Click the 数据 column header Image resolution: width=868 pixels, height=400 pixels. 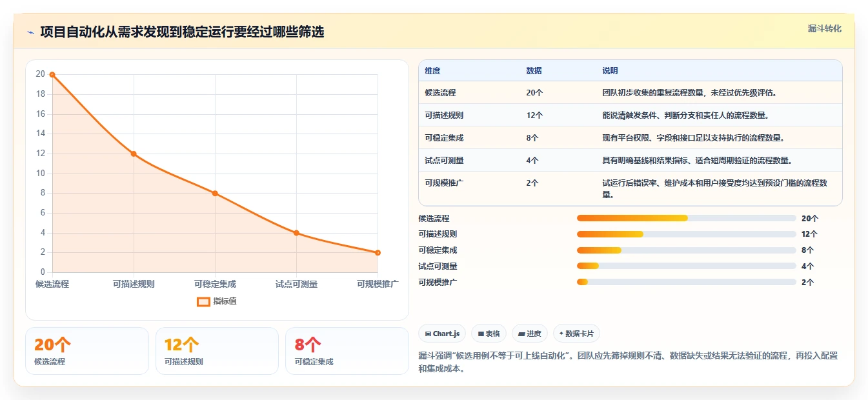[534, 71]
